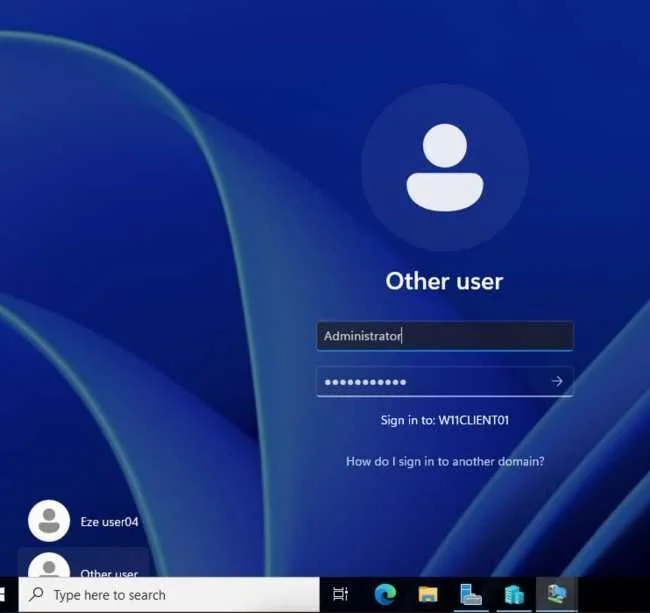This screenshot has width=650, height=613.
Task: Click the 'Other user' heading above fields
Action: pos(444,281)
